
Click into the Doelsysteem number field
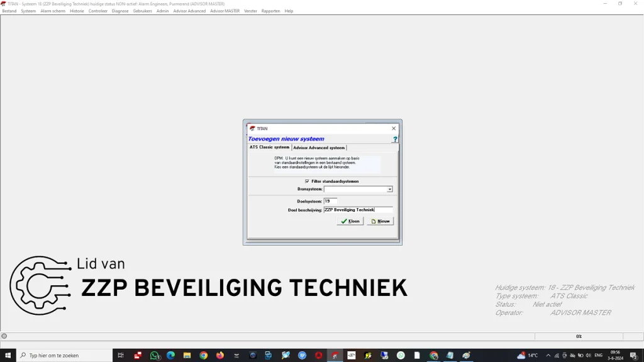pyautogui.click(x=330, y=201)
